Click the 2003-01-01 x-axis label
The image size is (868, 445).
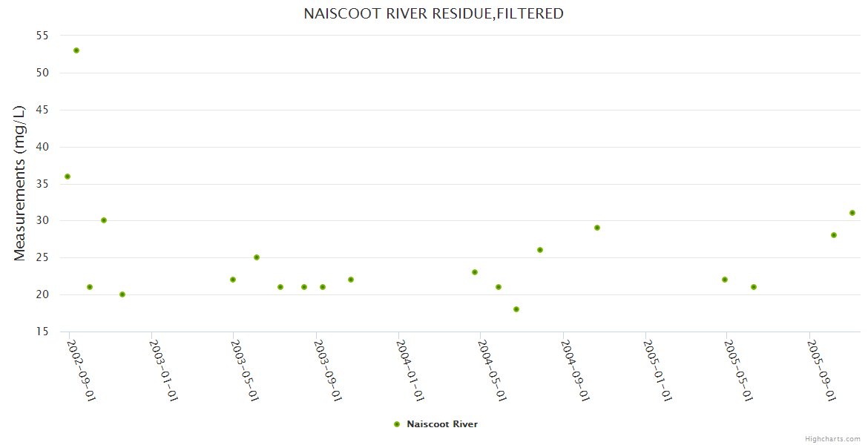[x=162, y=370]
